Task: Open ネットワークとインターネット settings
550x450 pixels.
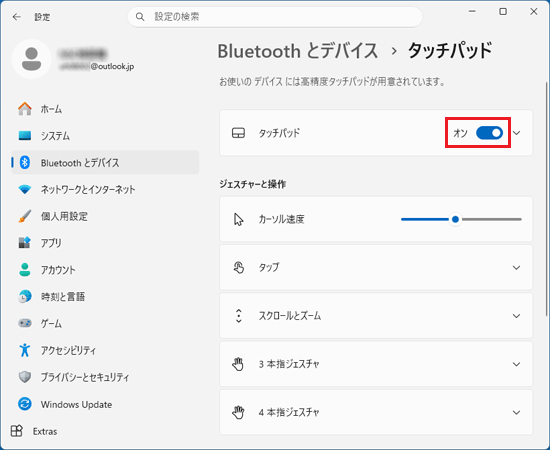Action: (105, 189)
